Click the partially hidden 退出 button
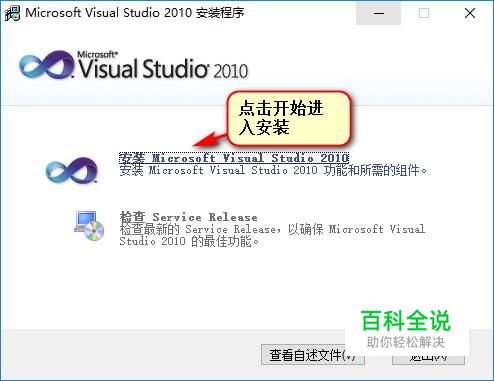494x381 pixels. 428,359
